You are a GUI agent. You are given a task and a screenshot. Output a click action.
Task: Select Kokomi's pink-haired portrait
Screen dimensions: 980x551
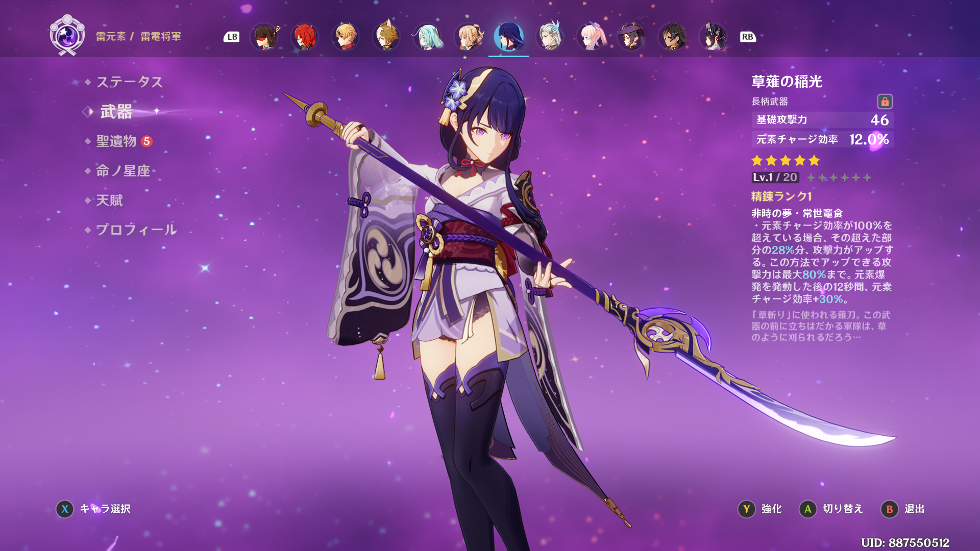point(591,37)
